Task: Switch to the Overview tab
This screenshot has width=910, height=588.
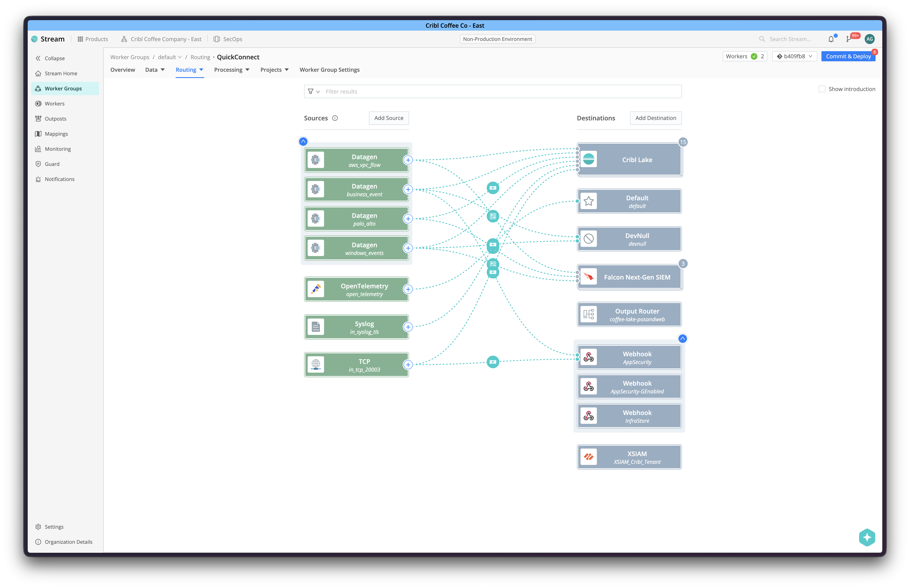Action: [x=123, y=69]
